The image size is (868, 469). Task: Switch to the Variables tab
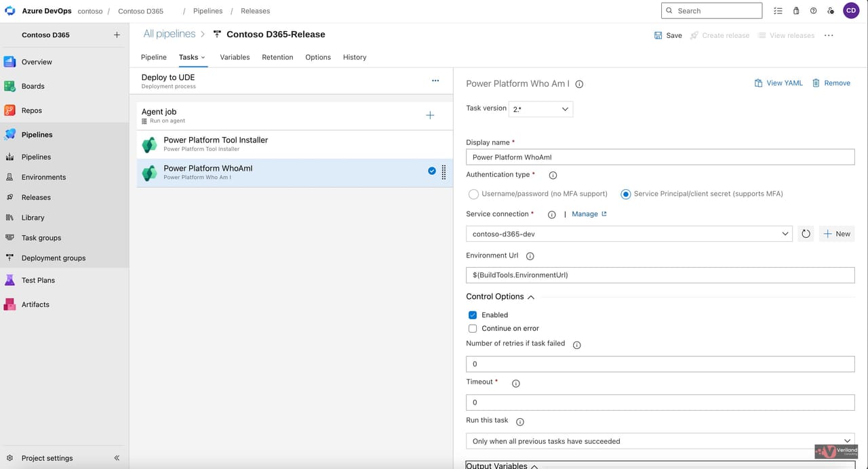[x=235, y=57]
